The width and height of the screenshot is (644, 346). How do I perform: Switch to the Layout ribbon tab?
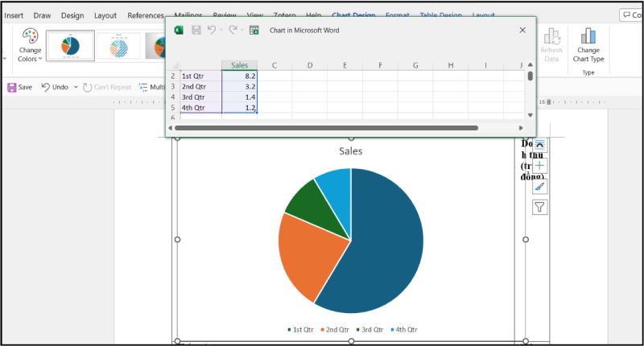(x=105, y=15)
